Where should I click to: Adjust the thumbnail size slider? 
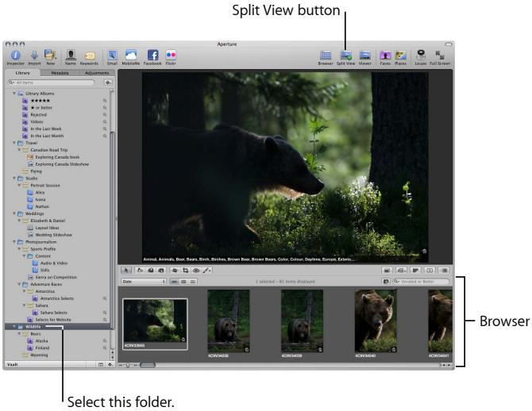pos(128,365)
